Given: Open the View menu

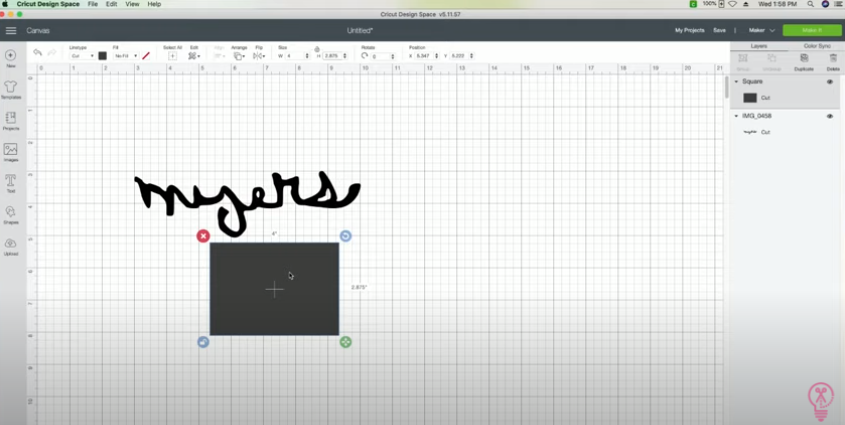Looking at the screenshot, I should (132, 4).
